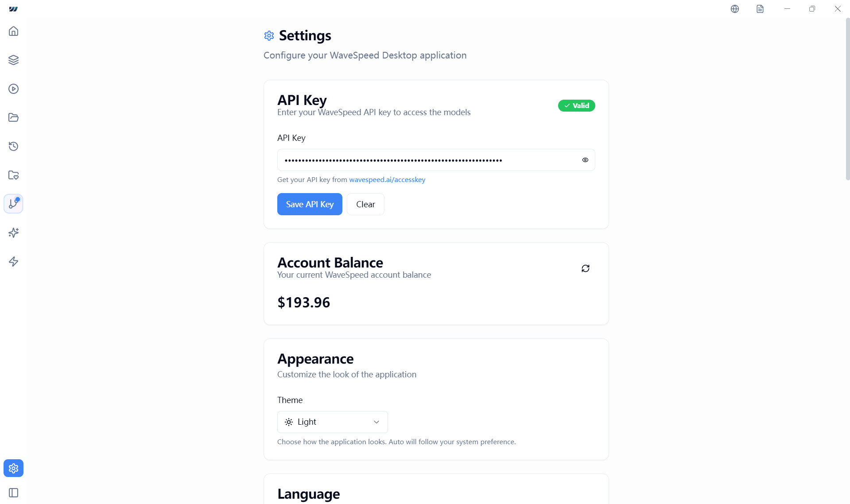Screen dimensions: 850x504
Task: Open the document logs icon
Action: (x=760, y=8)
